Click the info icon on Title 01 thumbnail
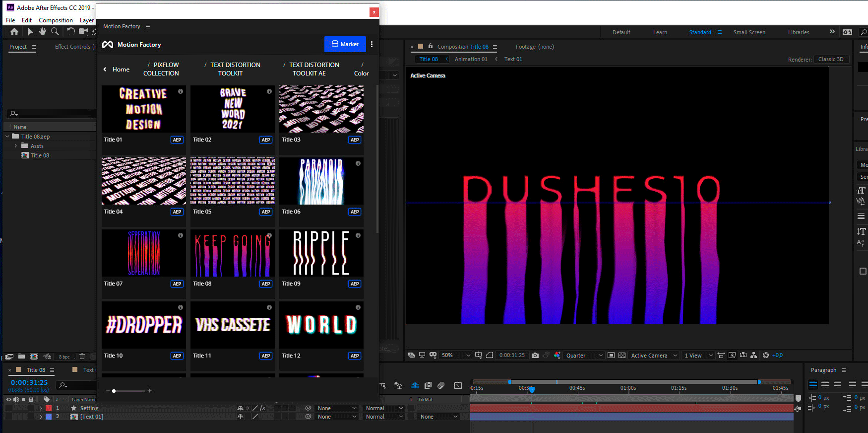Screen dimensions: 868x433 pos(181,91)
